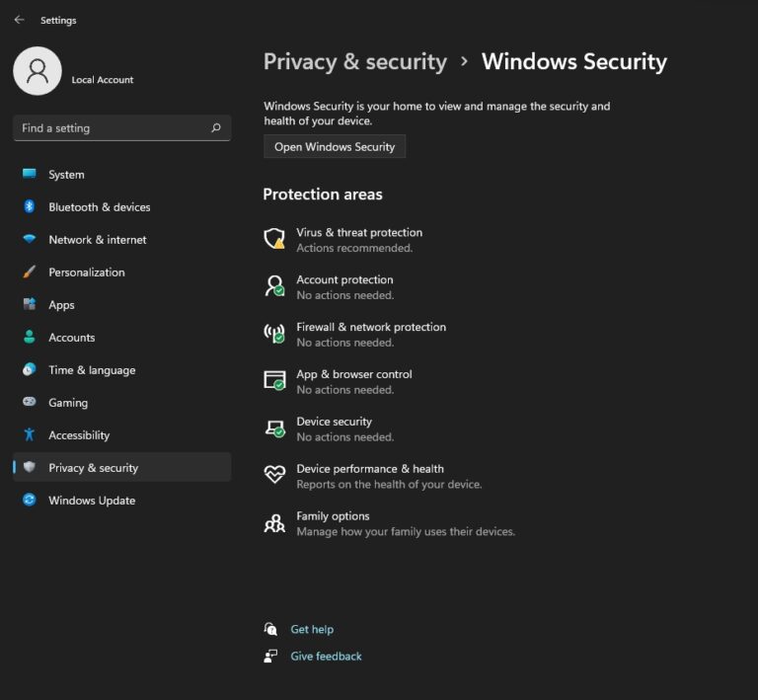Open Virus & threat protection
This screenshot has height=700, width=758.
(x=359, y=233)
